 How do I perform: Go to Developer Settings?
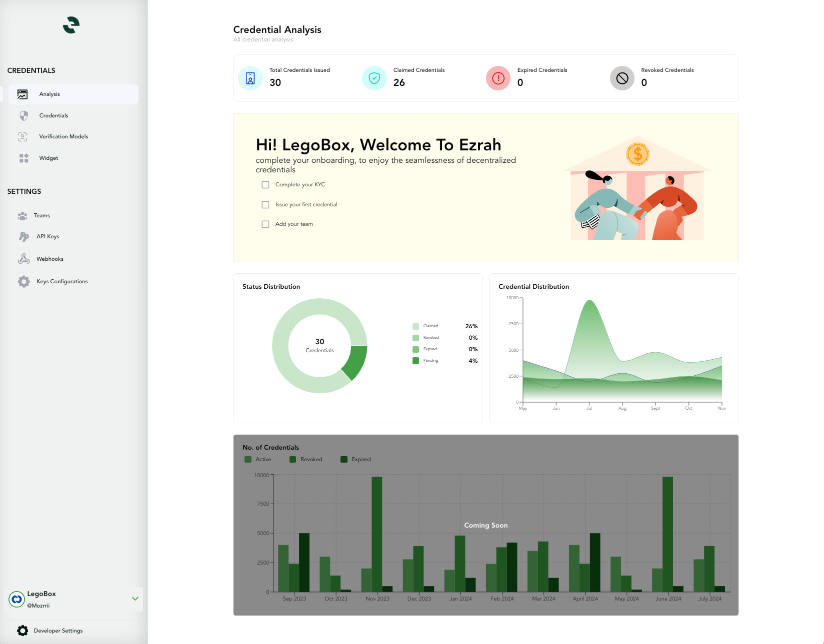[x=58, y=631]
